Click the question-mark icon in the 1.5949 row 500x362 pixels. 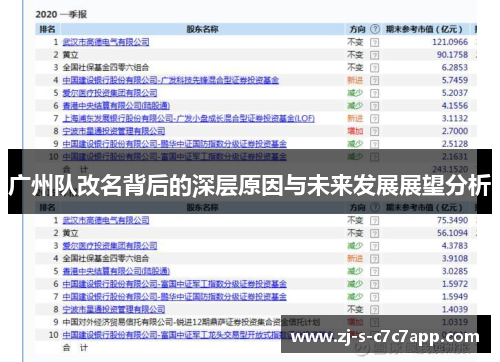coord(375,297)
